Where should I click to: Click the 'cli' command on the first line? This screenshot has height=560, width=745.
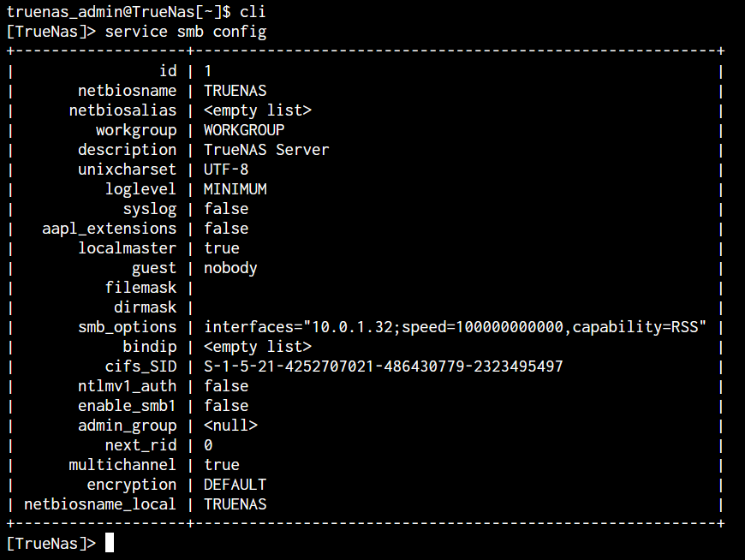pos(253,11)
